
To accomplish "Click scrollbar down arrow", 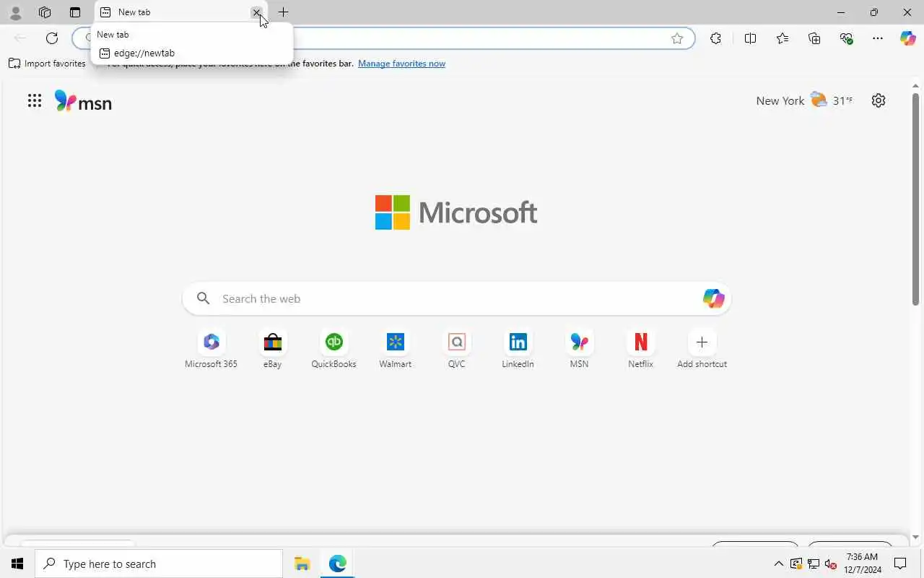I will [x=916, y=538].
